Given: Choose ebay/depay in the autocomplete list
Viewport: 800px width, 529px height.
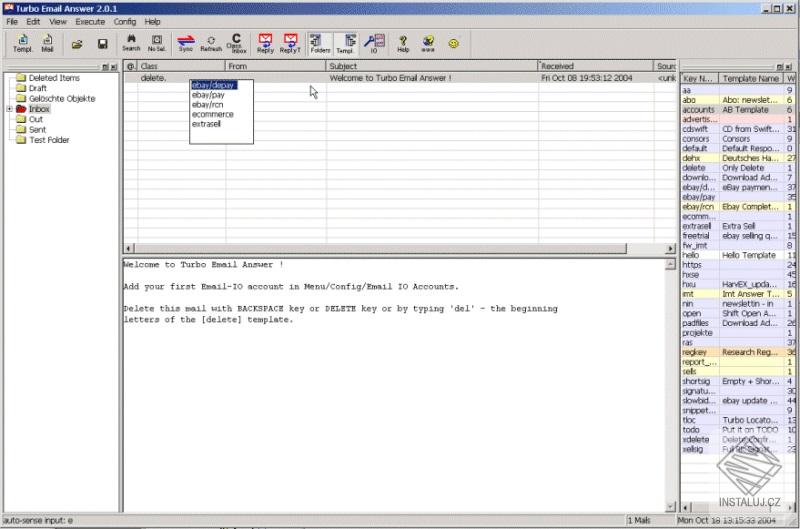Looking at the screenshot, I should tap(214, 85).
